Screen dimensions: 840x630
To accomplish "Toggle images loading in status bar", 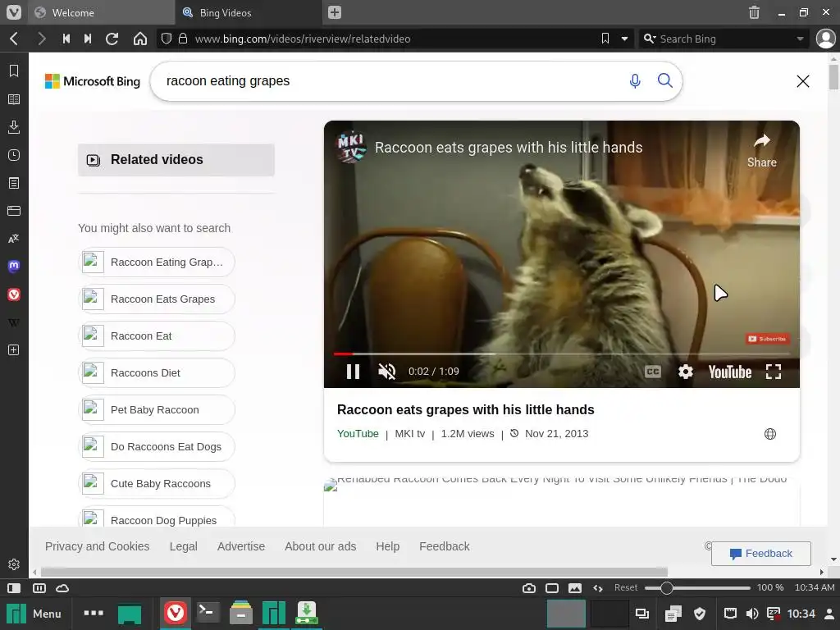I will (575, 587).
